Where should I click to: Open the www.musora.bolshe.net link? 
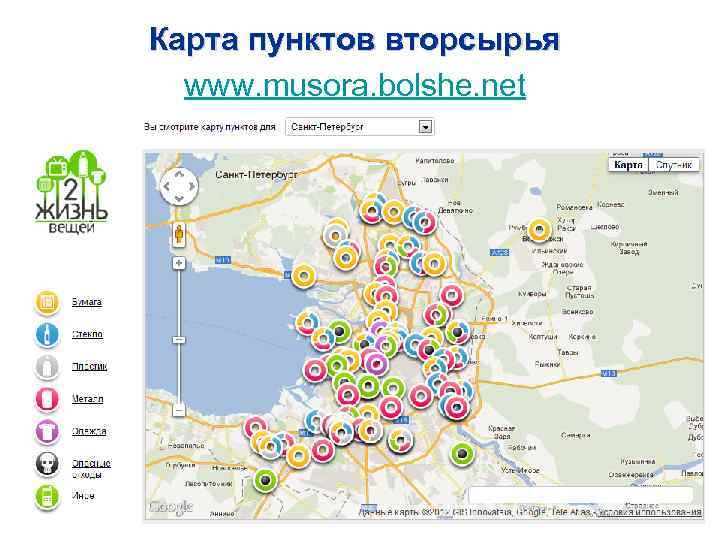tap(355, 85)
